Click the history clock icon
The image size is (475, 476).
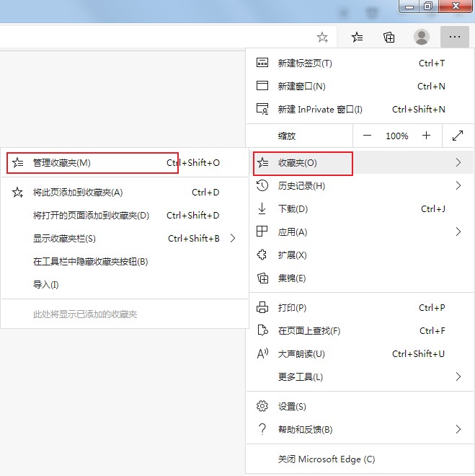pyautogui.click(x=262, y=185)
